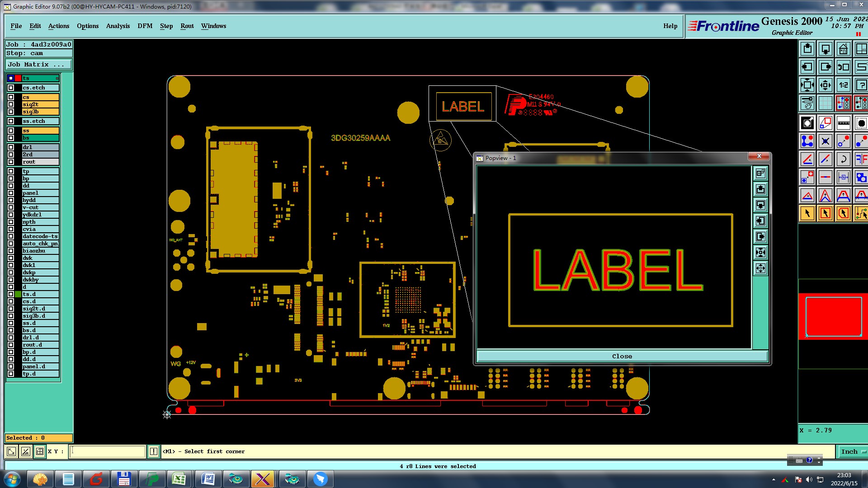Toggle the checkbox for cs.etch layer
Screen dimensions: 868x488
click(11, 88)
